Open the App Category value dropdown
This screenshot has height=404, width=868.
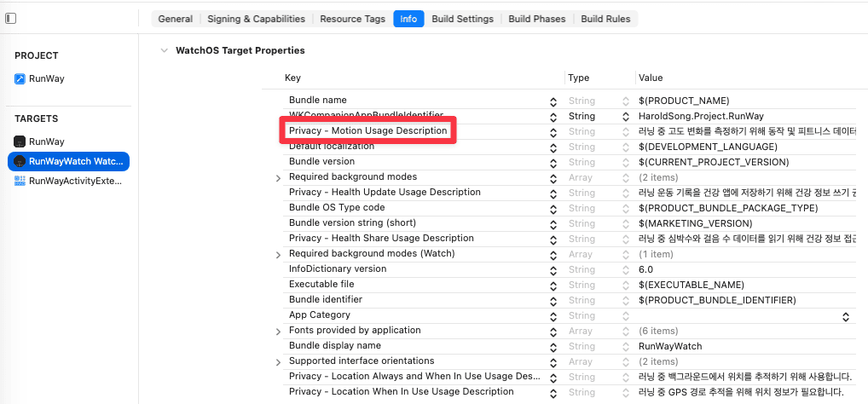(845, 316)
